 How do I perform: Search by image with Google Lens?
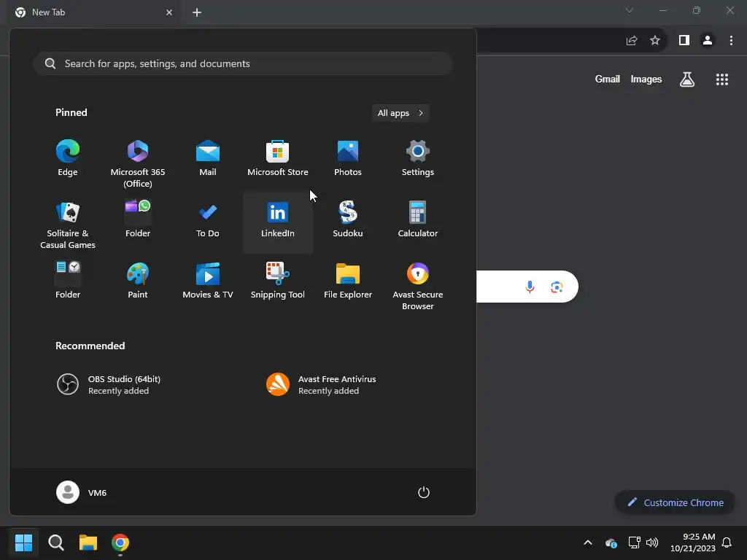point(557,287)
